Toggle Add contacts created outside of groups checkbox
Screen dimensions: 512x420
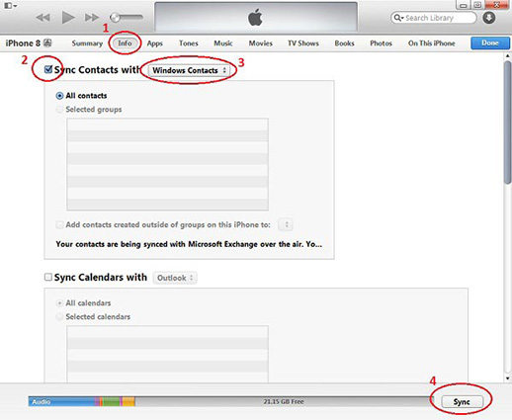(x=59, y=224)
